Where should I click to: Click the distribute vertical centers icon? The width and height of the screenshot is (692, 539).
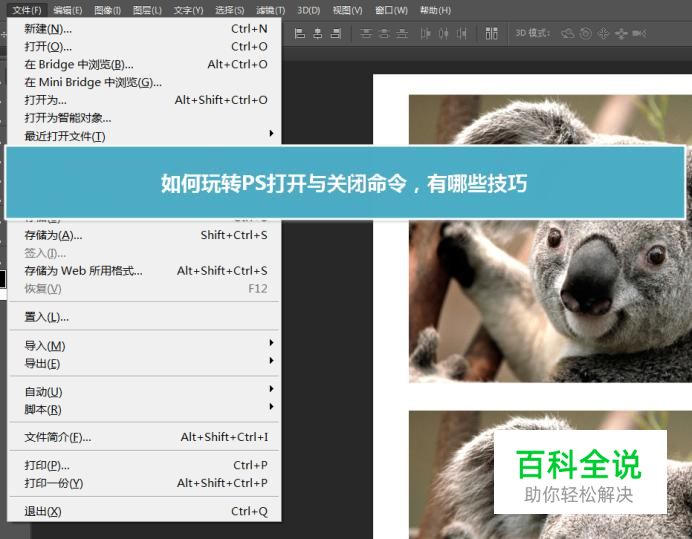(384, 33)
